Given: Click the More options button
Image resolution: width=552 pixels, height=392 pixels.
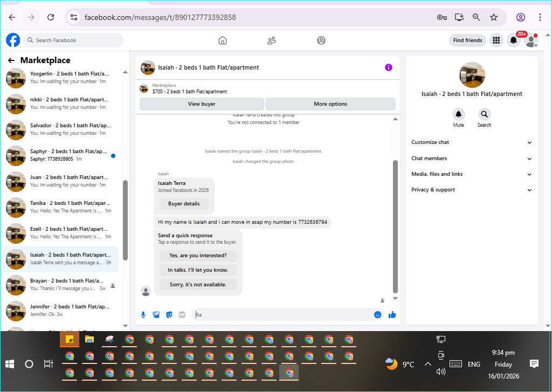Looking at the screenshot, I should point(330,104).
